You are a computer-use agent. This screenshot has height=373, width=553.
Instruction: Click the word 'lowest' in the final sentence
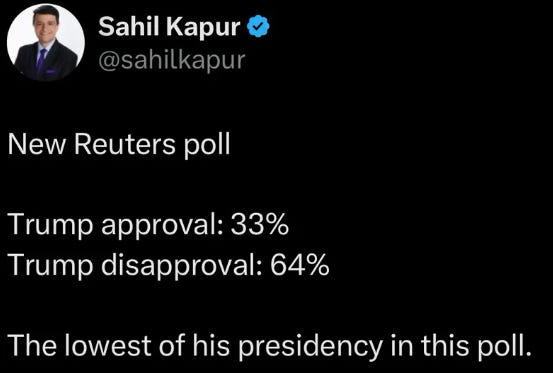[108, 346]
